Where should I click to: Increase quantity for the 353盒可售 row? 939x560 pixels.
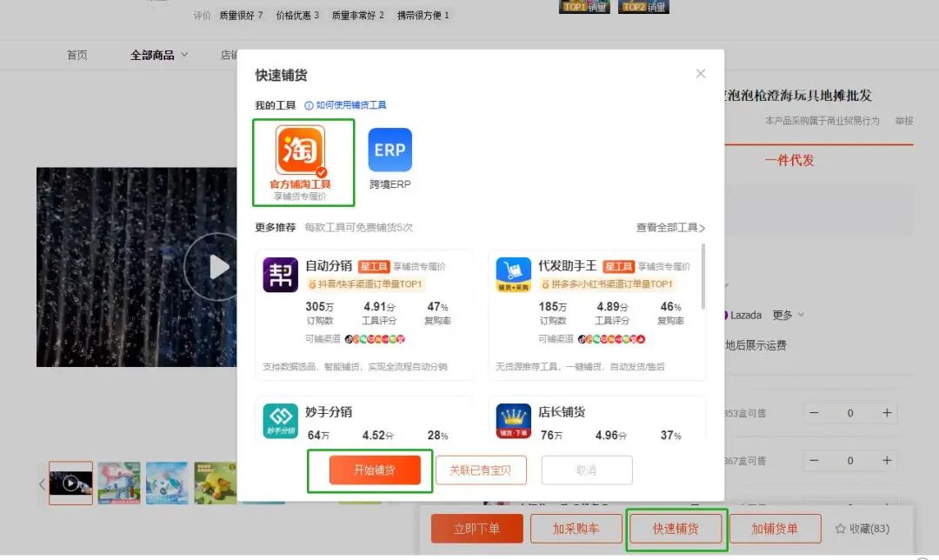tap(887, 413)
